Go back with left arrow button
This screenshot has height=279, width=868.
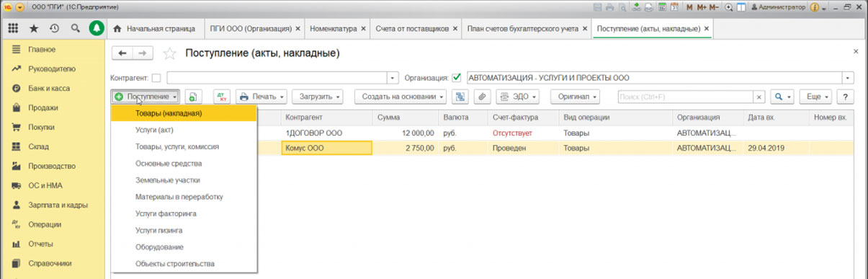click(x=122, y=53)
